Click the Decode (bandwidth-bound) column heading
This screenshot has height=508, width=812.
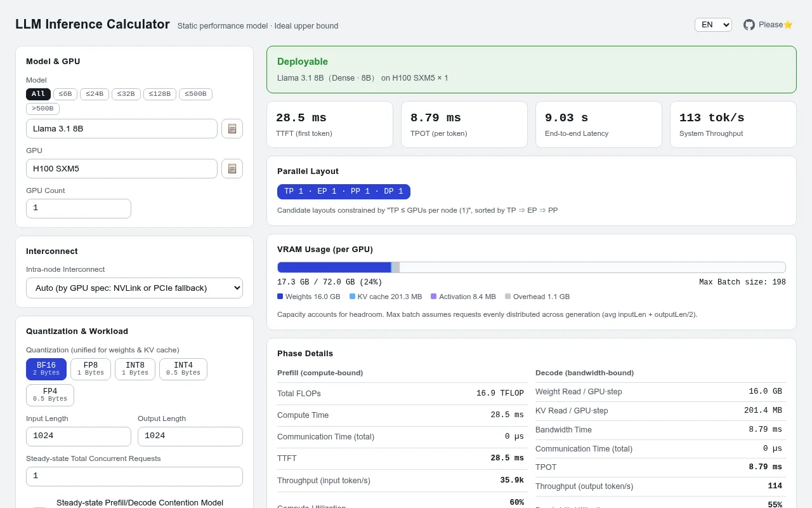[585, 373]
